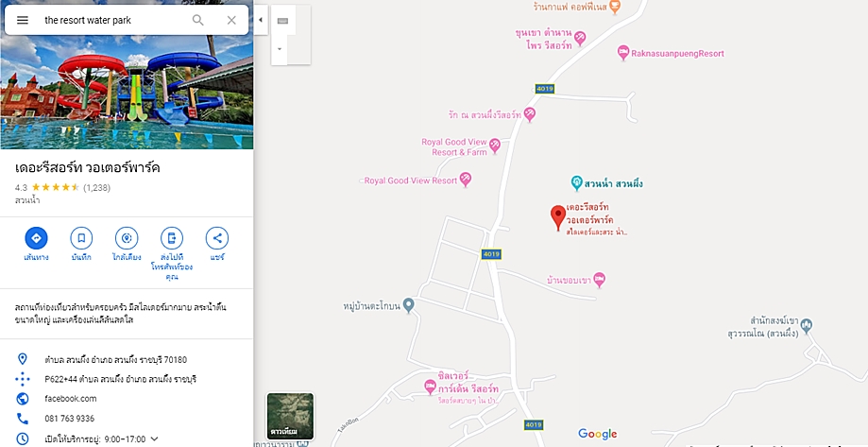
Task: Click the Royal Good View Resort marker
Action: coord(466,180)
